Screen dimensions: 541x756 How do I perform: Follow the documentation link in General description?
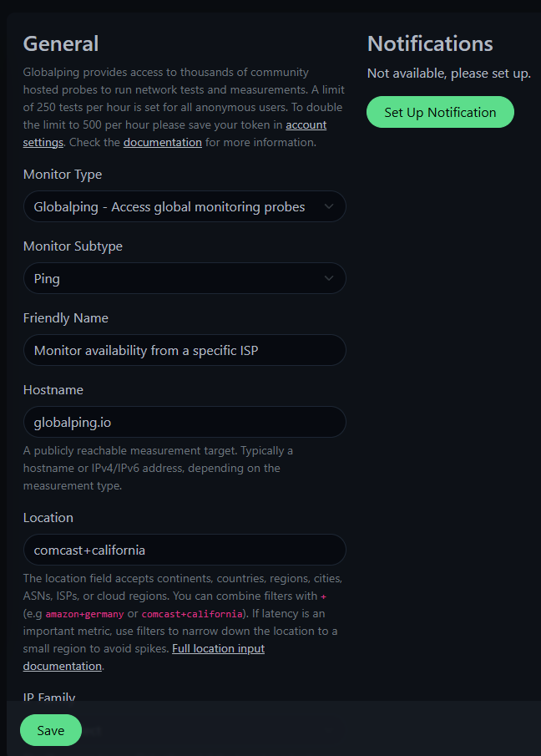(162, 143)
